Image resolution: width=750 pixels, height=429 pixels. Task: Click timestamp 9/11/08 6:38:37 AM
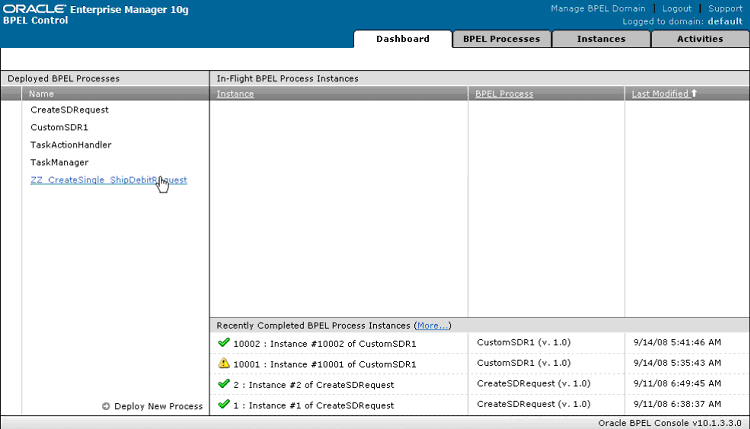(677, 404)
